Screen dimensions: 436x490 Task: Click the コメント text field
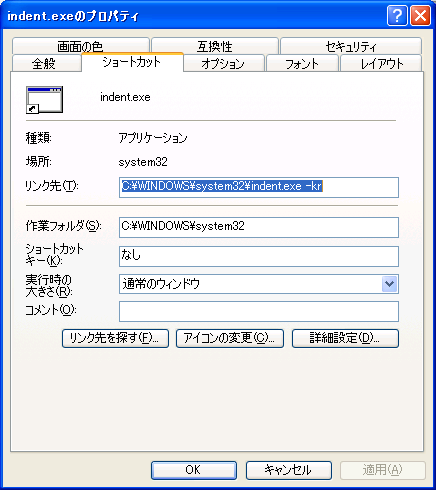pyautogui.click(x=259, y=311)
